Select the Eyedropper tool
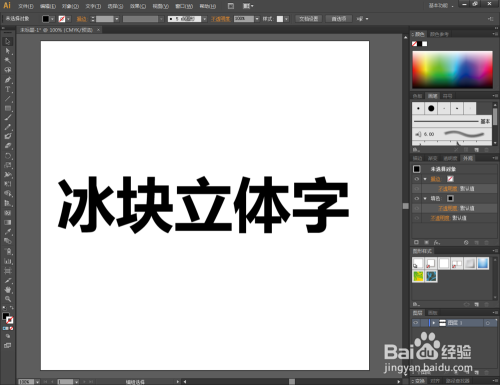This screenshot has width=500, height=385. (8, 232)
